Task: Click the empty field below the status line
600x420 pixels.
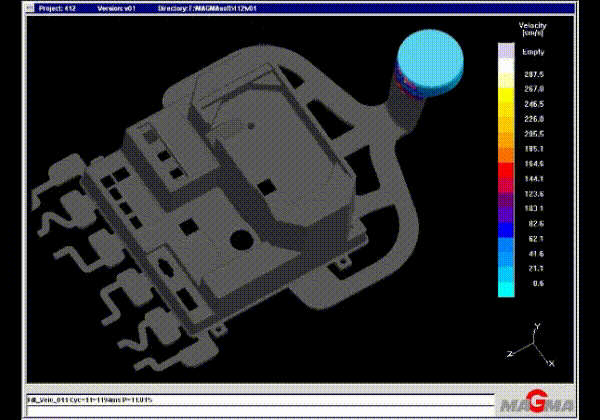Action: pos(250,409)
